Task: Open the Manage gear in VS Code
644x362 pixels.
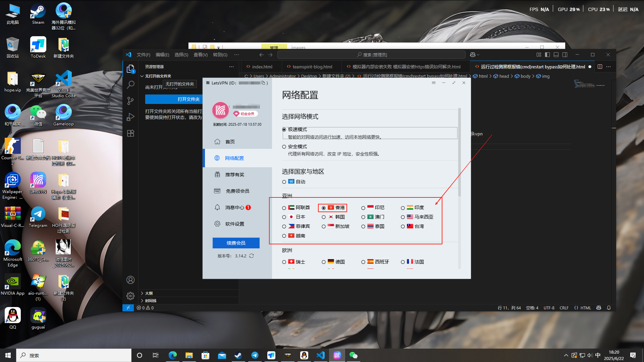Action: coord(130,296)
